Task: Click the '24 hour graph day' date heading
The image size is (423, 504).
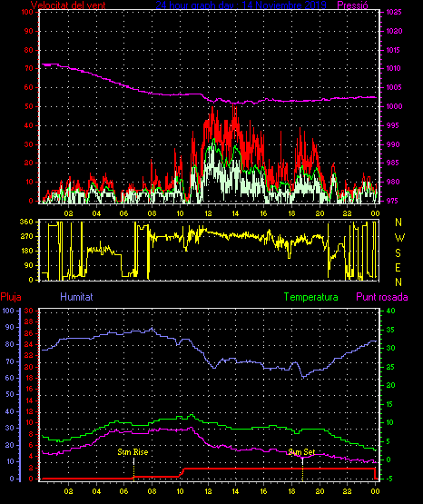Action: [241, 5]
